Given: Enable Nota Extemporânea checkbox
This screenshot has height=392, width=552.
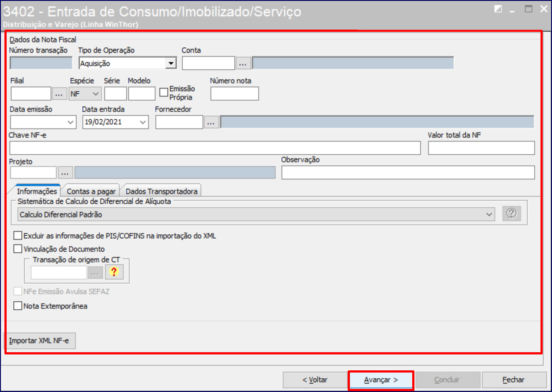Looking at the screenshot, I should (18, 306).
